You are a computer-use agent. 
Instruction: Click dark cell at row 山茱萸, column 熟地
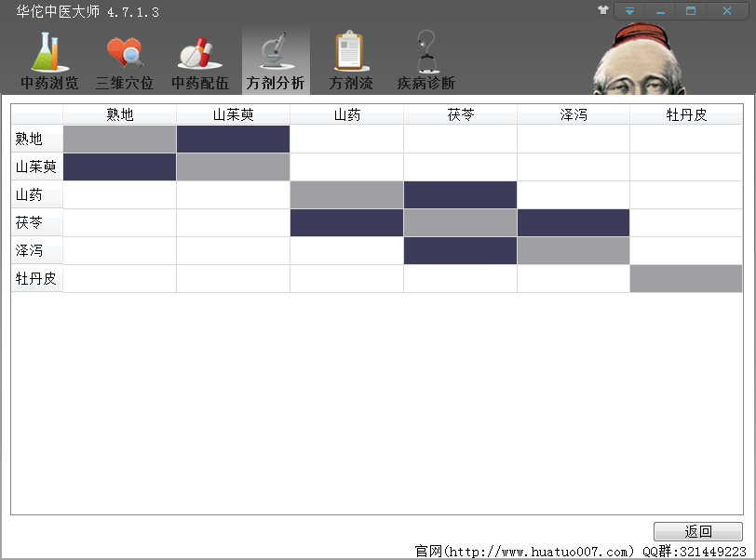[x=119, y=167]
